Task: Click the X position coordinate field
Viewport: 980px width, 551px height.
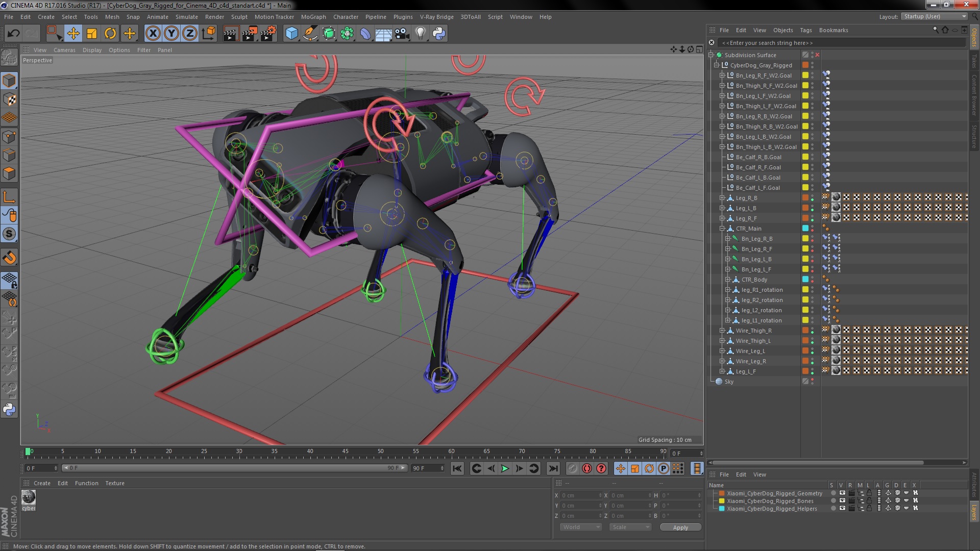Action: pos(581,495)
